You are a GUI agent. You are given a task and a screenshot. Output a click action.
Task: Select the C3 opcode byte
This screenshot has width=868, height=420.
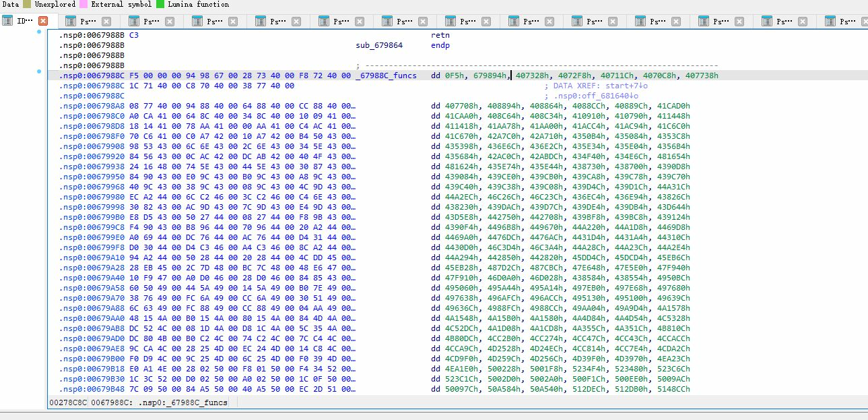[133, 34]
